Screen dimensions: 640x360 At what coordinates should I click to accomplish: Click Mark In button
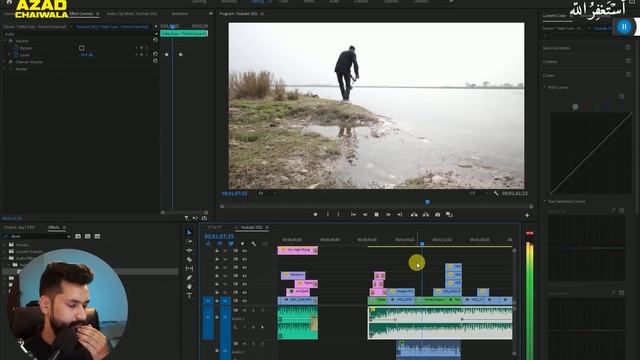pos(328,214)
